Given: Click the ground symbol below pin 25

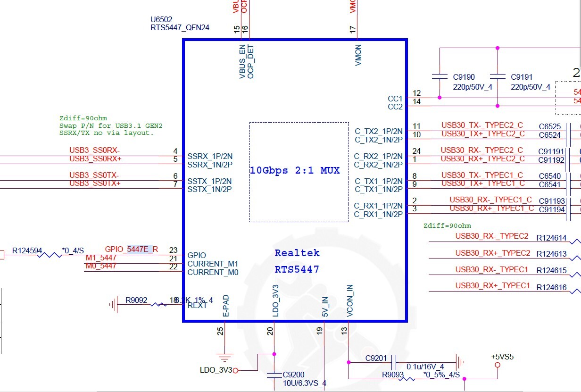Looking at the screenshot, I should click(225, 357).
